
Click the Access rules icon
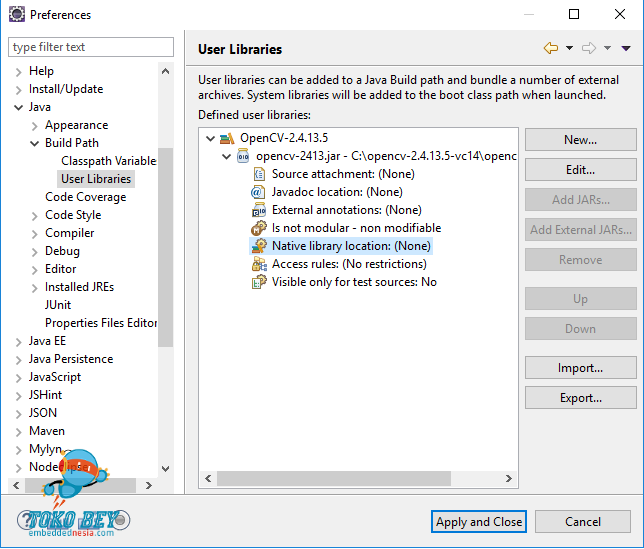click(x=259, y=264)
